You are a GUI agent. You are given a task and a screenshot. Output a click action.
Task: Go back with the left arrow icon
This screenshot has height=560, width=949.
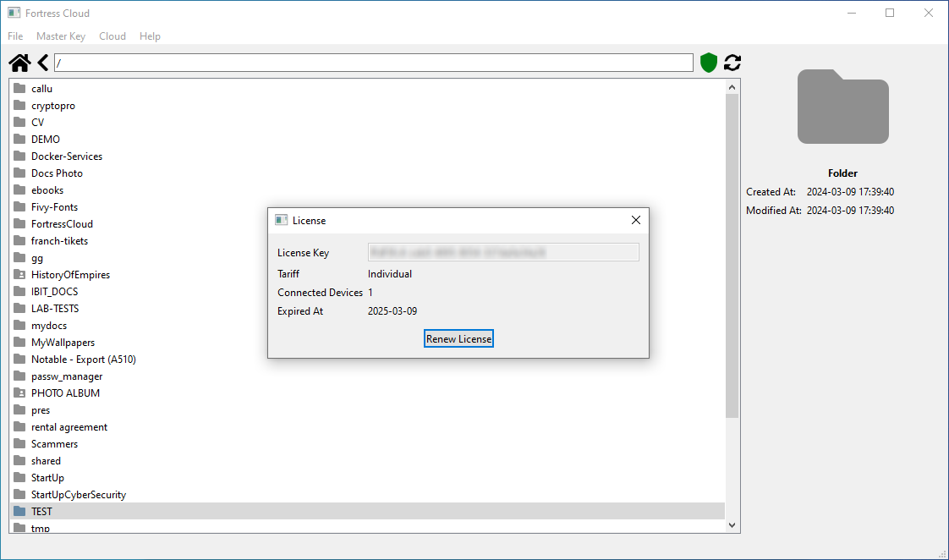pos(42,62)
